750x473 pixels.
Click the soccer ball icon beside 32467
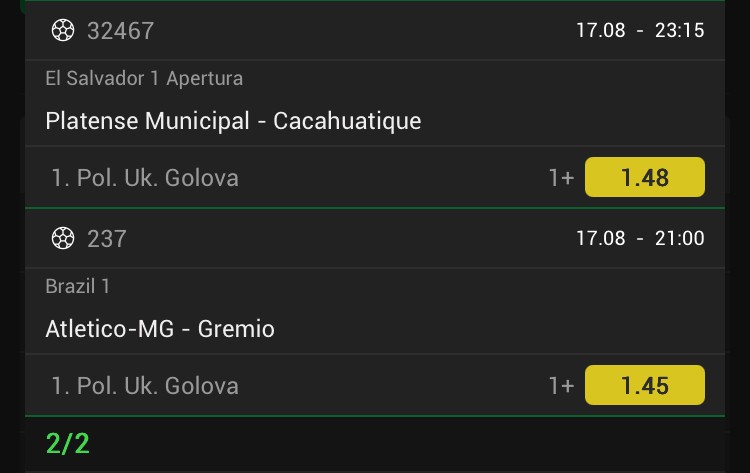[x=63, y=31]
